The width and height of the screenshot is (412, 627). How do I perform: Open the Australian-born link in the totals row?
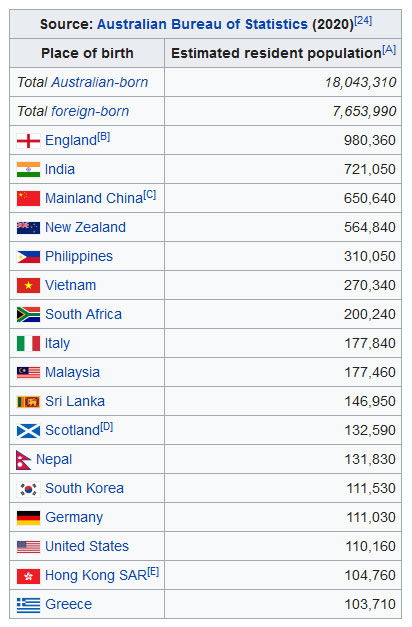100,82
